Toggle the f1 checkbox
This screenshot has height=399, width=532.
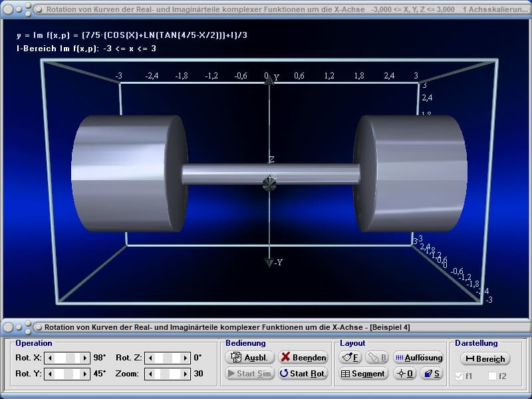459,376
